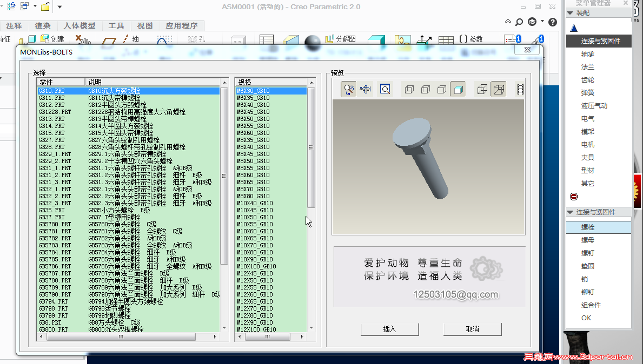Click parts list scroll up arrow

224,83
